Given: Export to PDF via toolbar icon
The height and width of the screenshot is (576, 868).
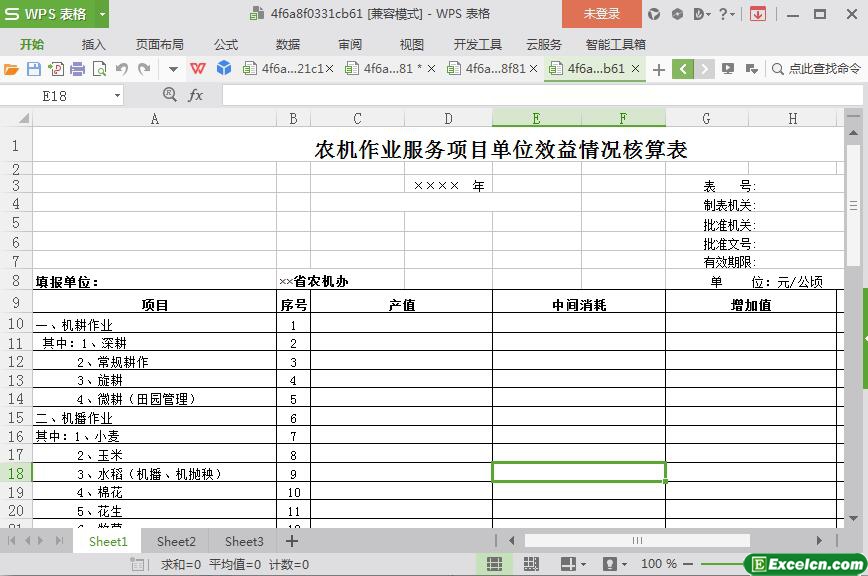Looking at the screenshot, I should [x=56, y=69].
